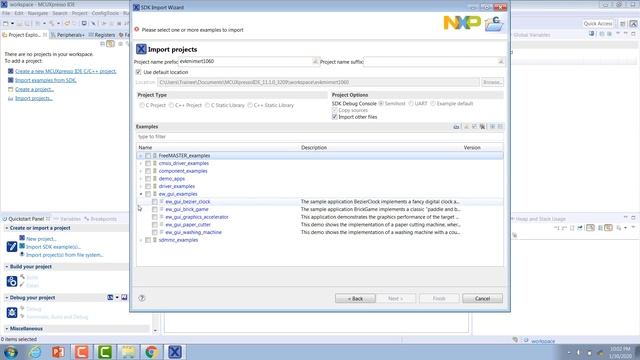Screen dimensions: 640x360
Task: Click the blue gears Build project icon
Action: coord(11,281)
